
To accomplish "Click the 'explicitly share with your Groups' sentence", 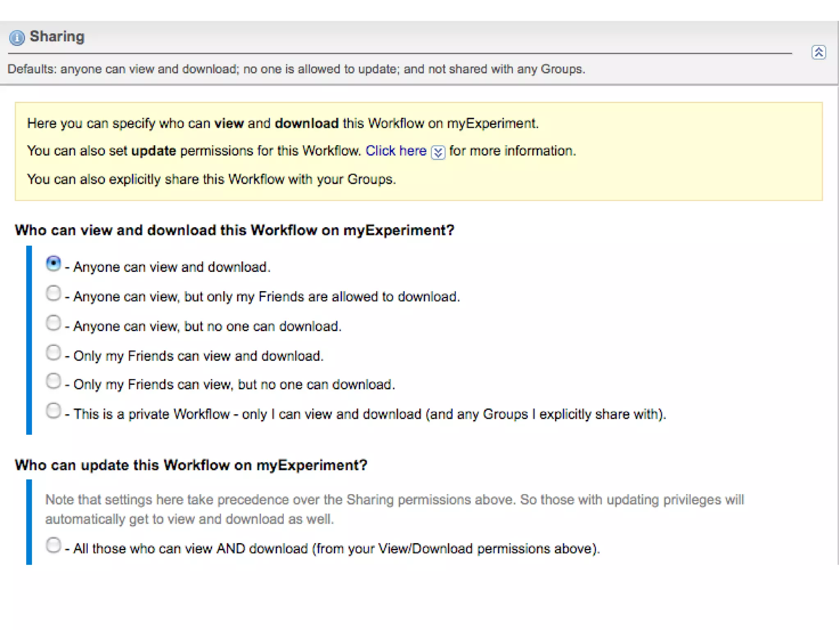I will click(211, 179).
